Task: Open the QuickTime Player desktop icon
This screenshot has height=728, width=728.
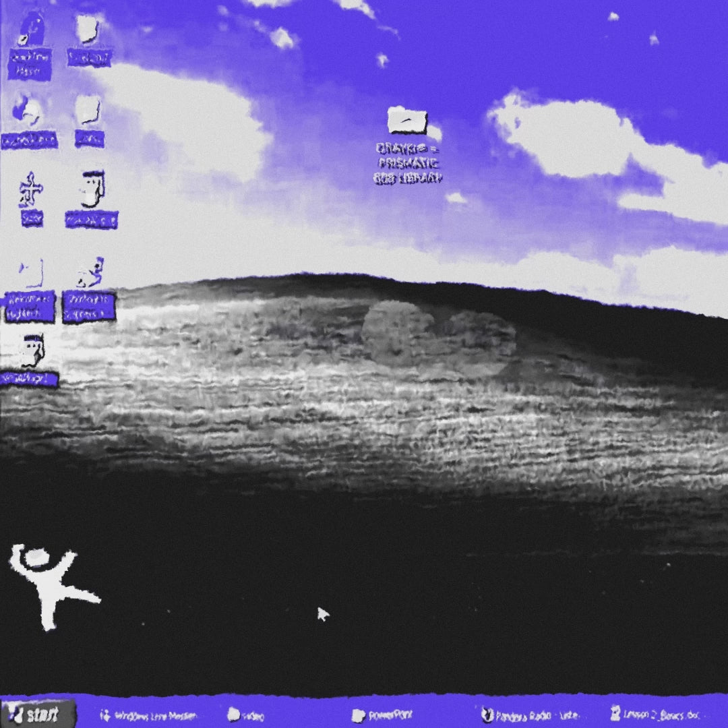Action: click(x=30, y=32)
